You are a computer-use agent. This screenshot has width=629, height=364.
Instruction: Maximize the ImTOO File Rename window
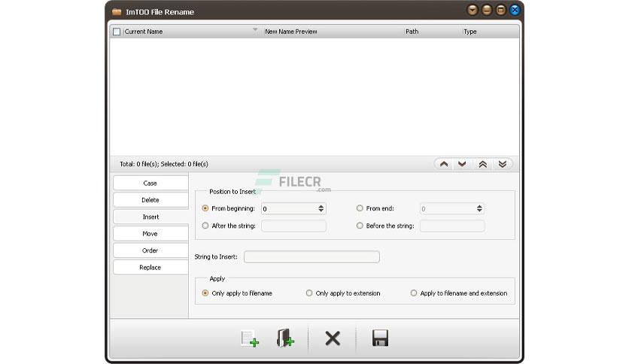[500, 10]
